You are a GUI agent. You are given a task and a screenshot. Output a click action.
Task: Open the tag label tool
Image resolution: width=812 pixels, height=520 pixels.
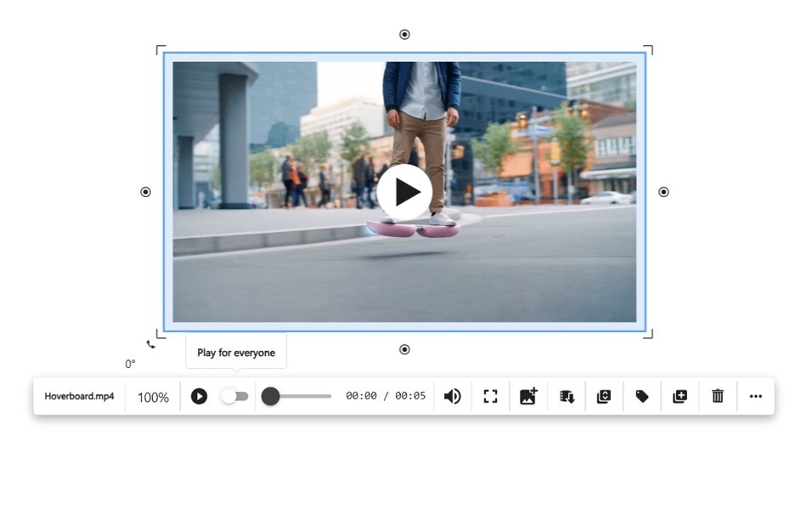tap(641, 396)
